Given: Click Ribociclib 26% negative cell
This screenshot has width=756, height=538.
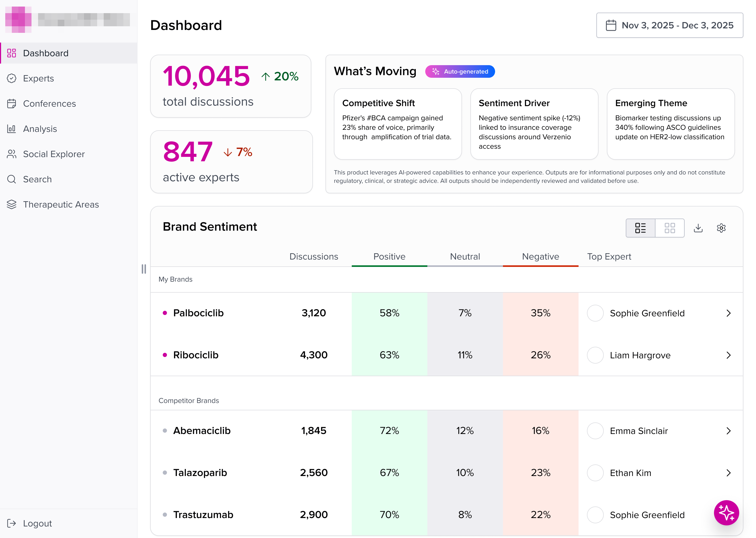Looking at the screenshot, I should [540, 355].
